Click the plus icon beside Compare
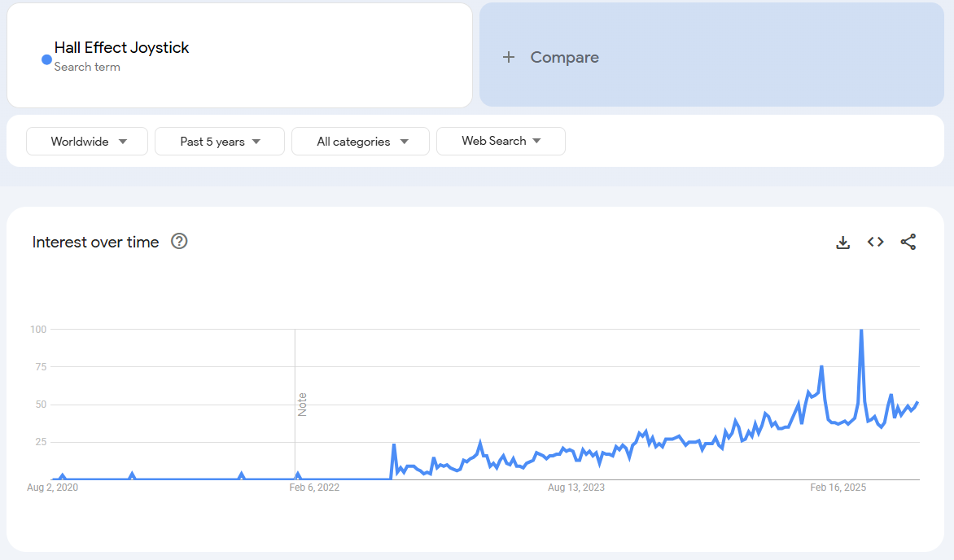954x560 pixels. [509, 57]
